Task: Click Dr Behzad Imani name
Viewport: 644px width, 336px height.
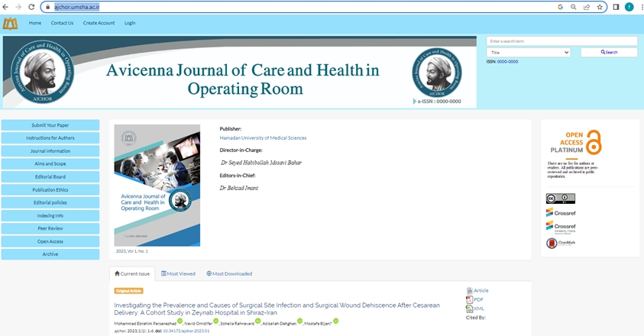Action: [239, 188]
